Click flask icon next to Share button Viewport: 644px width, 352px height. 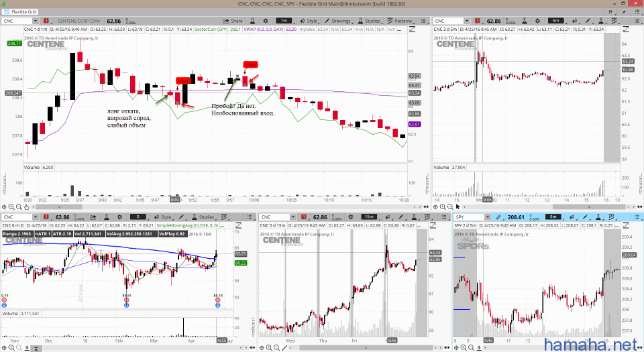pos(253,21)
